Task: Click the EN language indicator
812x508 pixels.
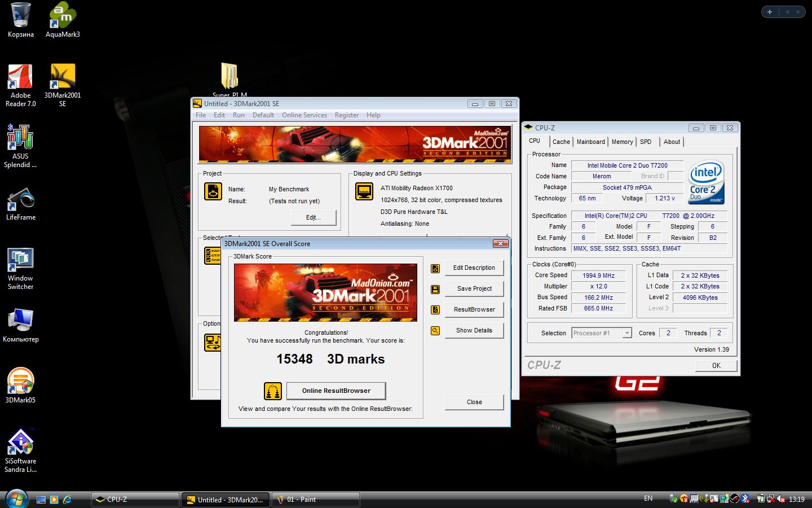Action: tap(648, 498)
